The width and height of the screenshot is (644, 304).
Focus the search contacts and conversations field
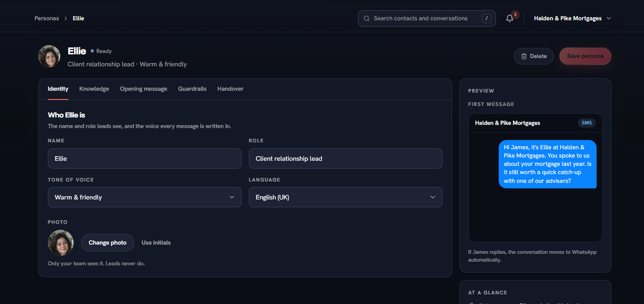427,18
